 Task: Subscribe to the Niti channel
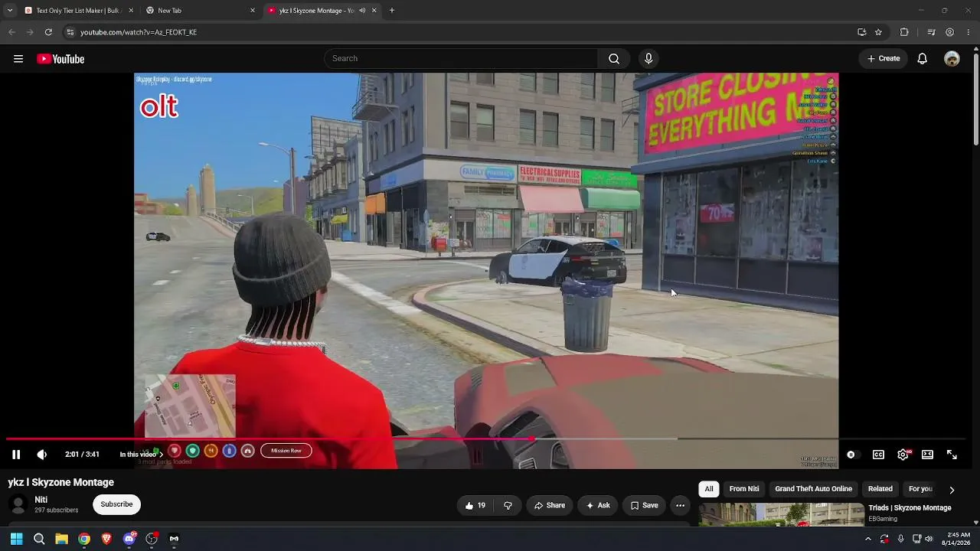(116, 504)
